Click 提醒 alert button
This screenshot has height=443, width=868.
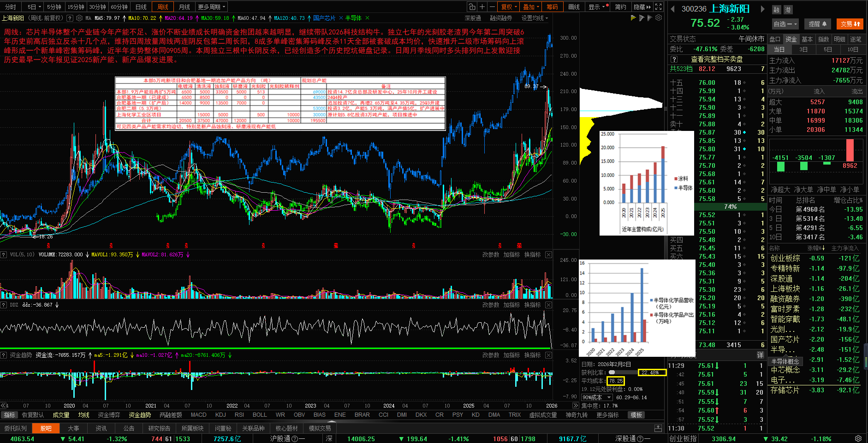click(818, 24)
